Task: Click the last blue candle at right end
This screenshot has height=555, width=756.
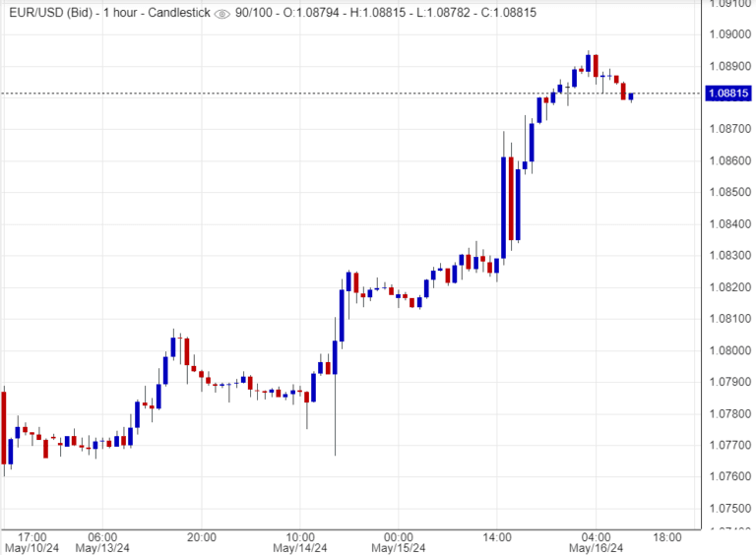Action: tap(631, 96)
